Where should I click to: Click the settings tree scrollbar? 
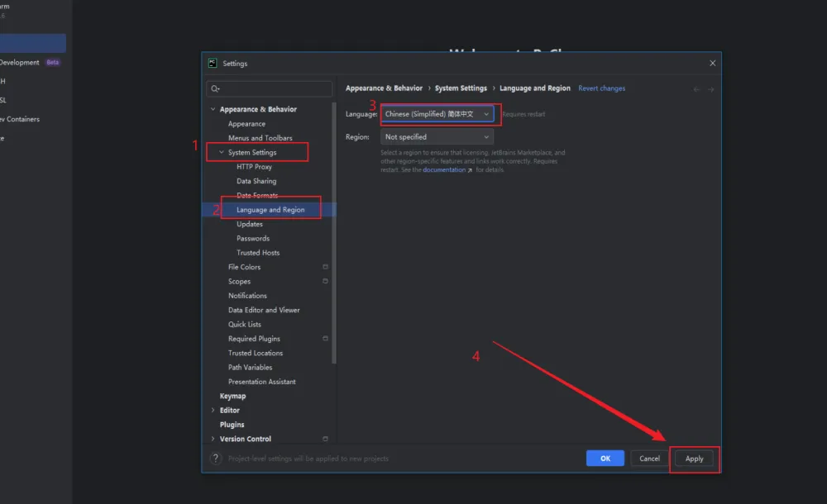click(334, 232)
